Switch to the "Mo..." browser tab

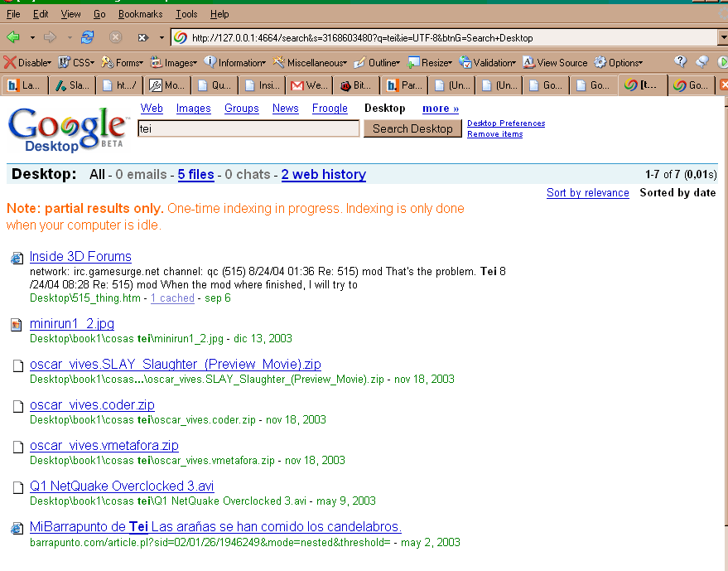coord(167,85)
